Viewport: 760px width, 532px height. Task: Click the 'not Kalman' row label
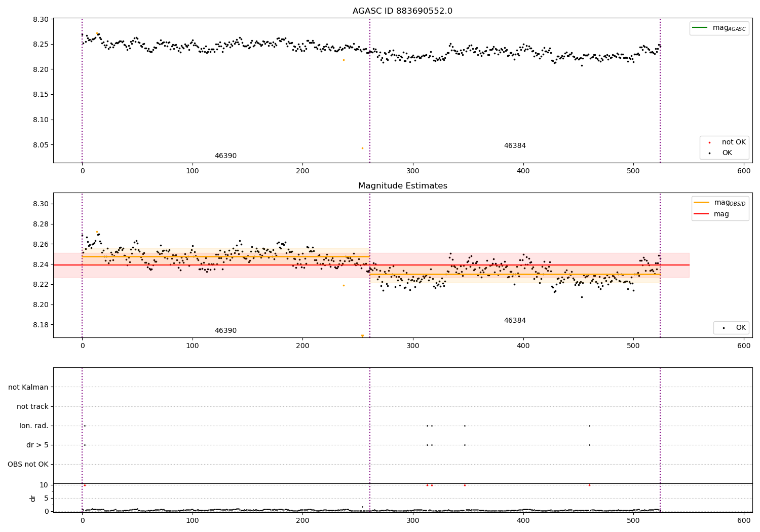pos(28,387)
